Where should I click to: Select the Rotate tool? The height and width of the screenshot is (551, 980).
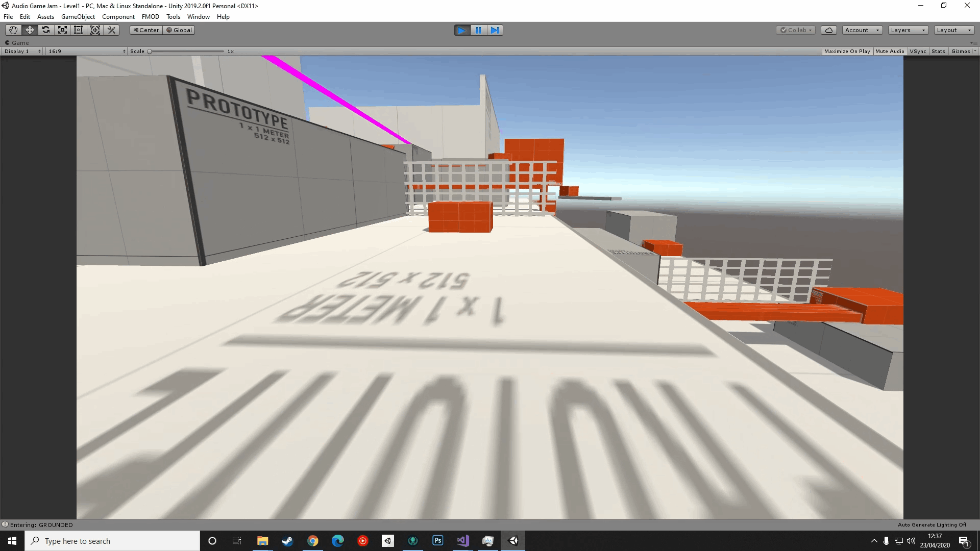[46, 30]
